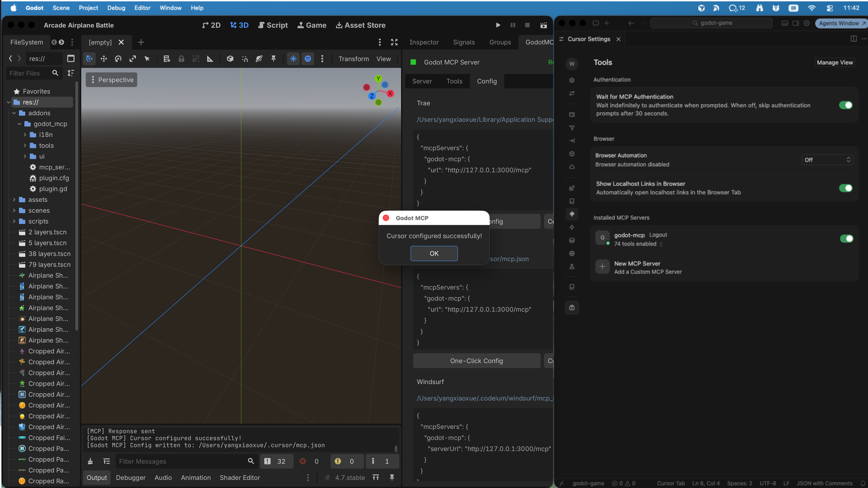Click the local space cube icon
868x488 pixels.
point(230,59)
